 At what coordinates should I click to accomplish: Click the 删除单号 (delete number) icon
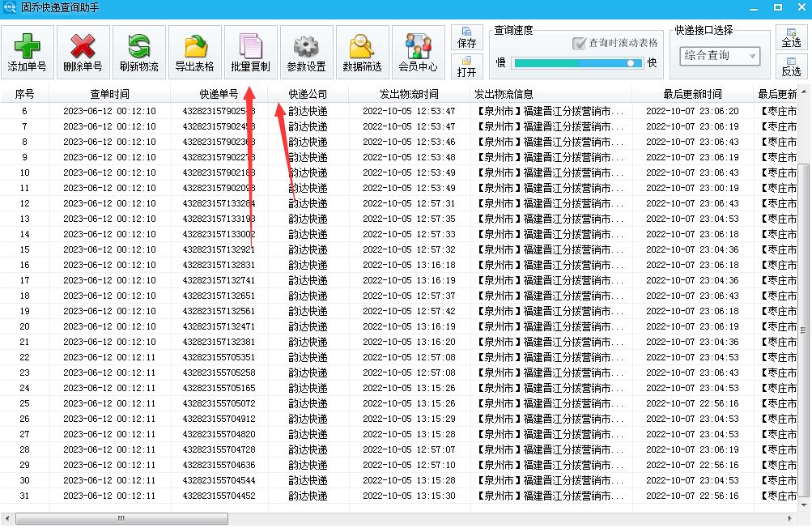[x=83, y=50]
